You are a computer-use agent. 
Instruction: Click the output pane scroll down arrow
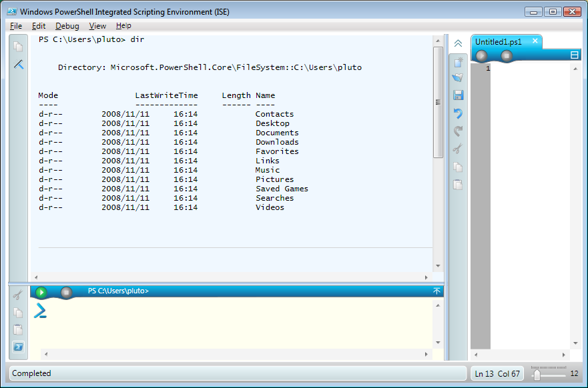tap(438, 266)
